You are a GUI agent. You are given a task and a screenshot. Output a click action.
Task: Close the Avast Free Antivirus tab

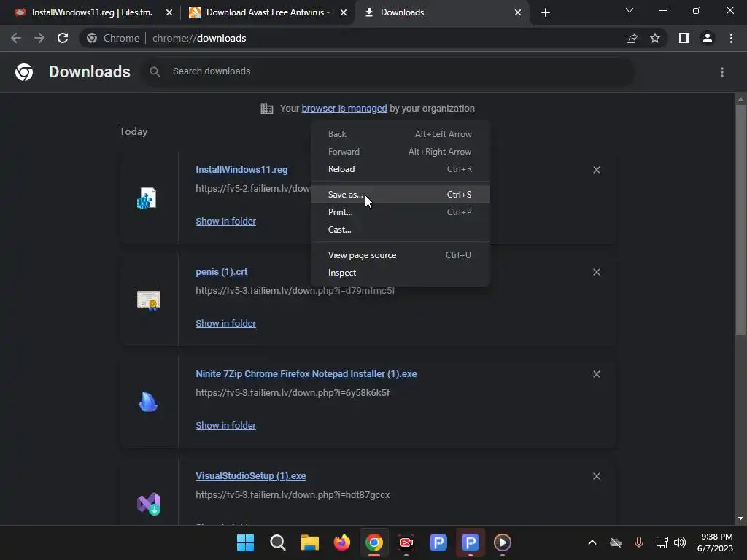344,12
